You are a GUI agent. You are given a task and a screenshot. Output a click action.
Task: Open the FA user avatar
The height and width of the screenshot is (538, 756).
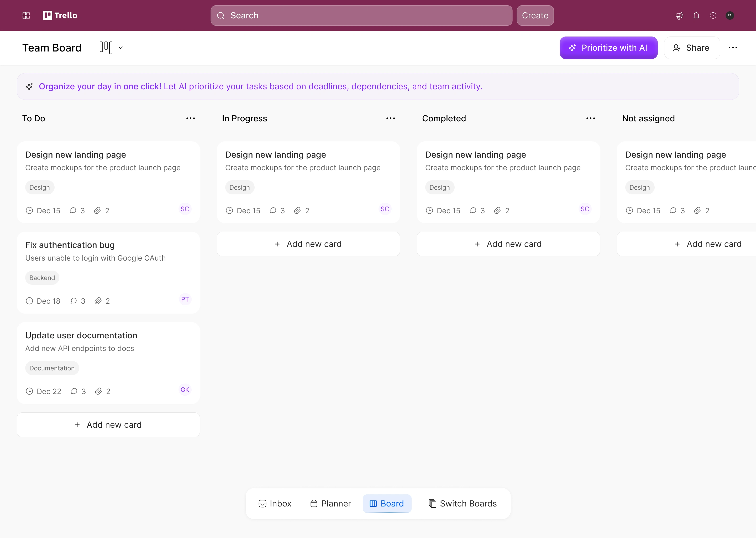[730, 15]
